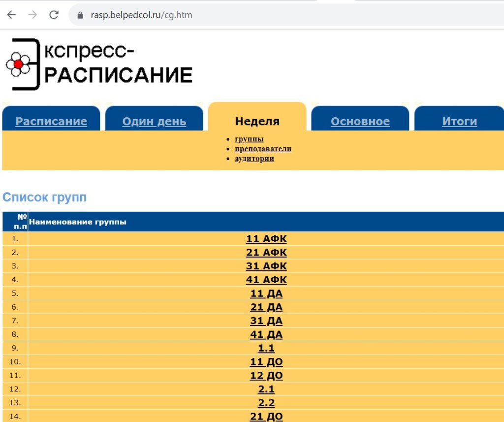Click the группы submenu link
The width and height of the screenshot is (504, 422).
pos(249,139)
